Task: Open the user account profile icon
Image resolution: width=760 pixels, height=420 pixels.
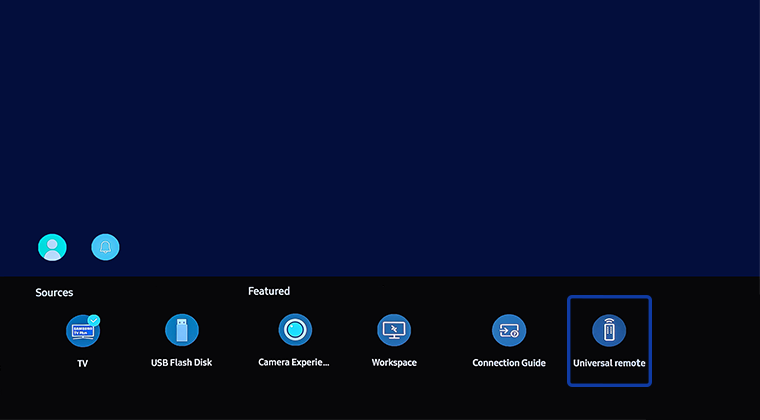Action: tap(52, 247)
